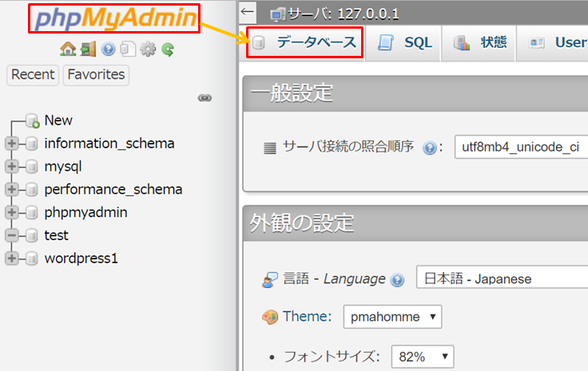
Task: Click the link chain icon in navigation
Action: click(205, 98)
